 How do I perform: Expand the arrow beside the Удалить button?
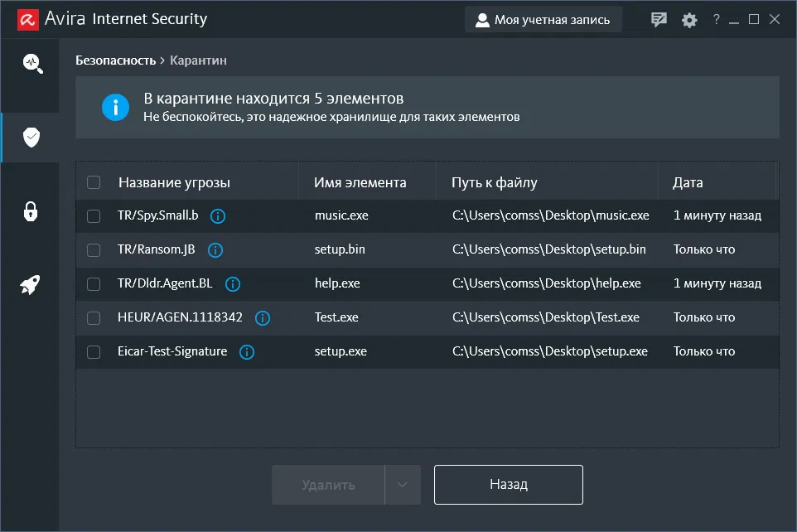point(403,485)
